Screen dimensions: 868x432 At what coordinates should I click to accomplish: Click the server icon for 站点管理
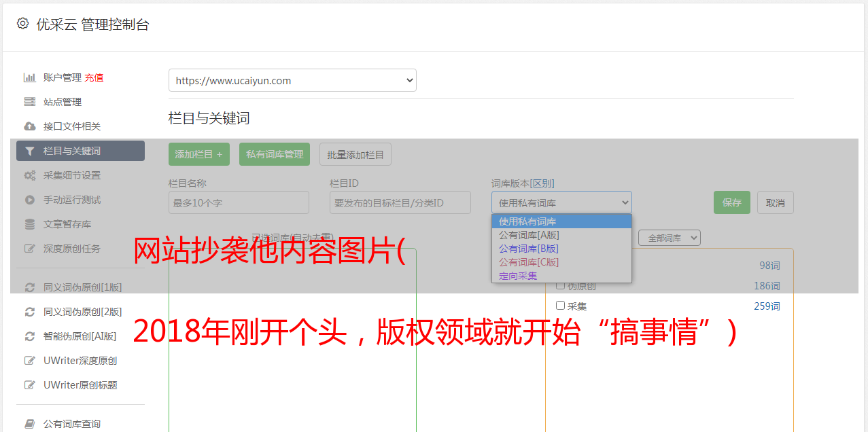[x=29, y=102]
